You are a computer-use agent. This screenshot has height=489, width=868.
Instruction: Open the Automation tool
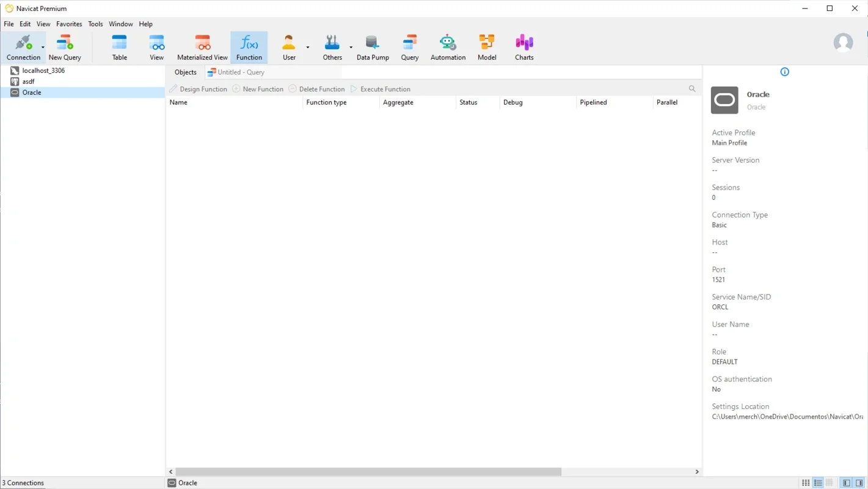[x=448, y=48]
